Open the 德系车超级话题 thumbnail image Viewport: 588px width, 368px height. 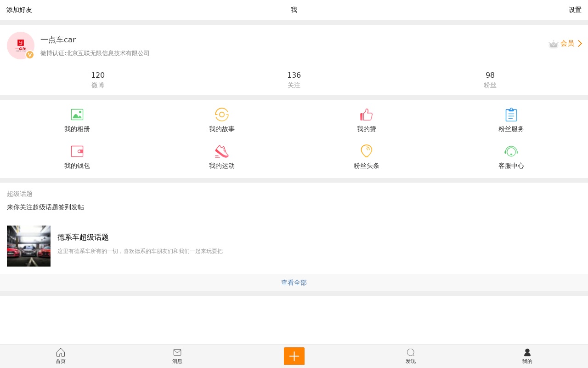coord(28,246)
